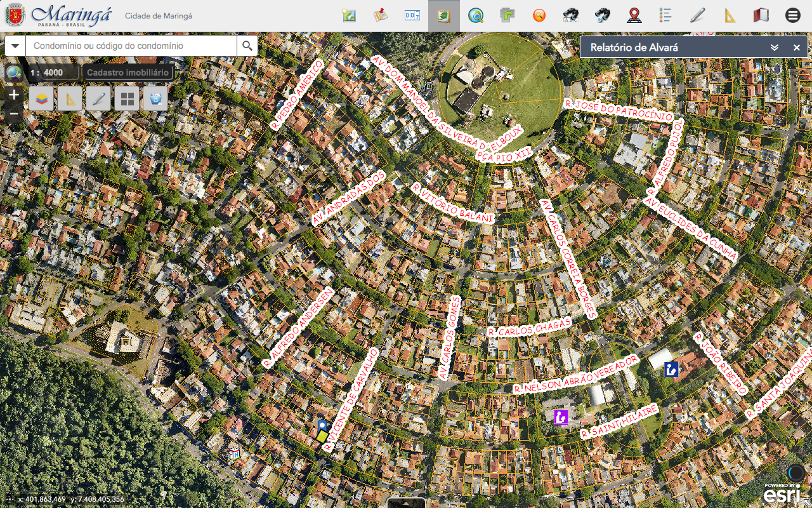812x508 pixels.
Task: Click the recycle bin clear button
Action: pyautogui.click(x=155, y=98)
